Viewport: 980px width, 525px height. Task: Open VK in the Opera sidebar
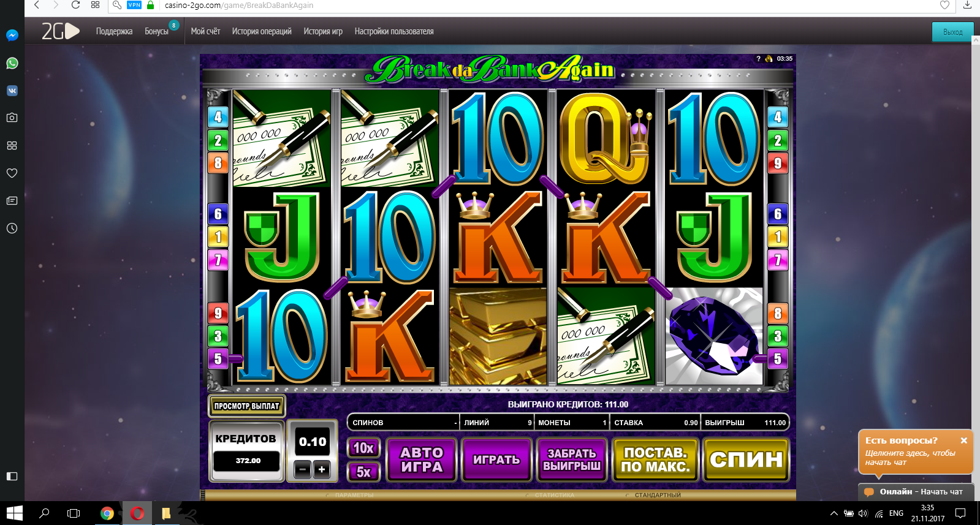(x=12, y=91)
